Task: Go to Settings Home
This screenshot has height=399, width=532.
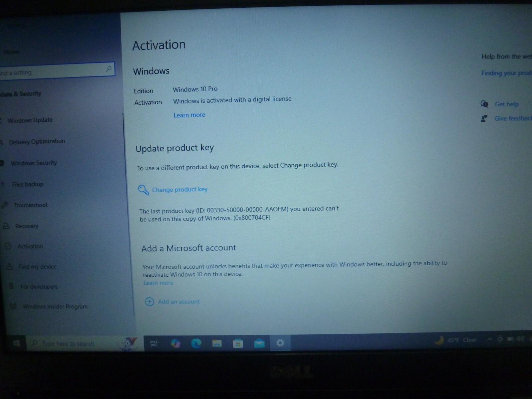Action: [x=11, y=52]
